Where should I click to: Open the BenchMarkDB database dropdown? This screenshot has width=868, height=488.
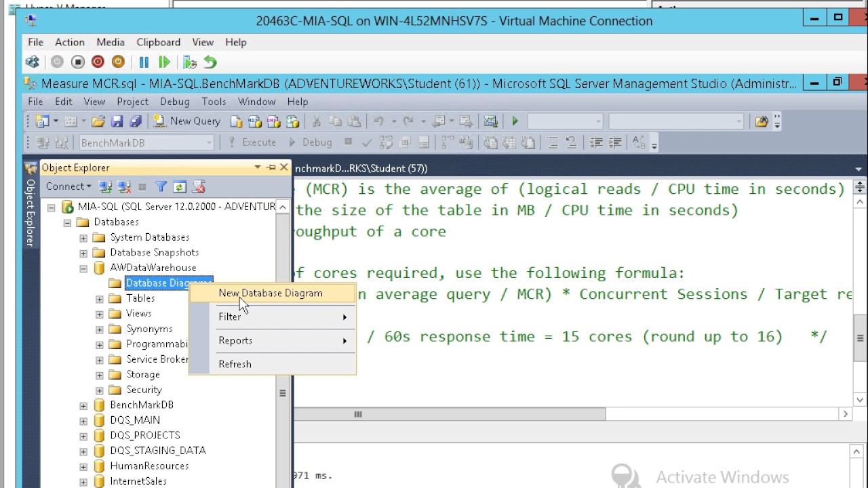click(210, 142)
